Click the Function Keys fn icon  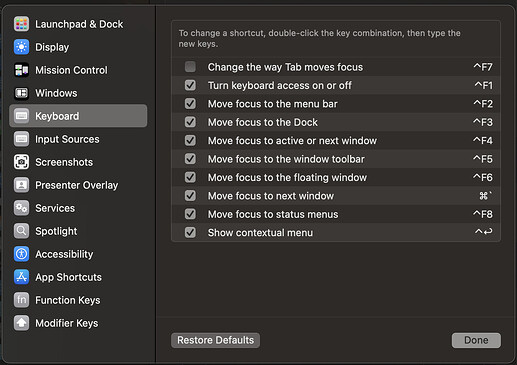[x=21, y=300]
